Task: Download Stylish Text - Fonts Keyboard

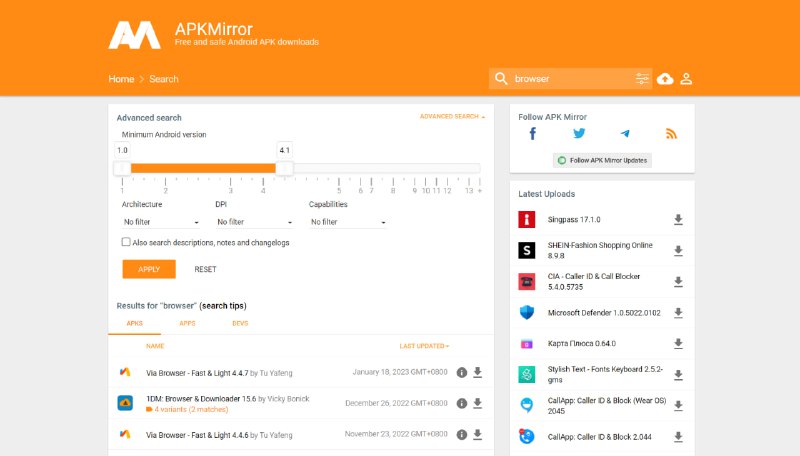Action: (x=678, y=375)
